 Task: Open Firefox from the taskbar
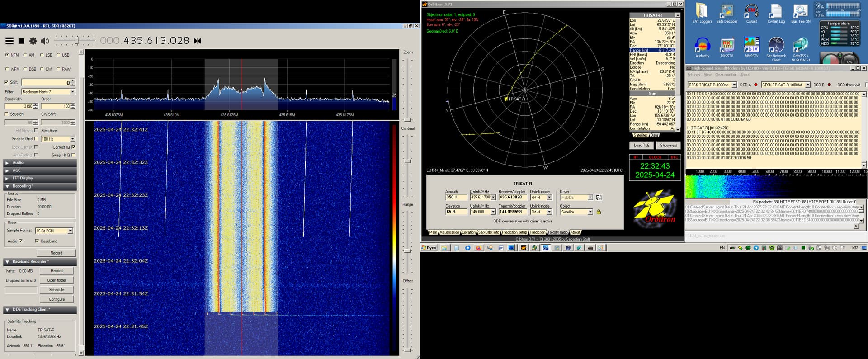point(478,248)
